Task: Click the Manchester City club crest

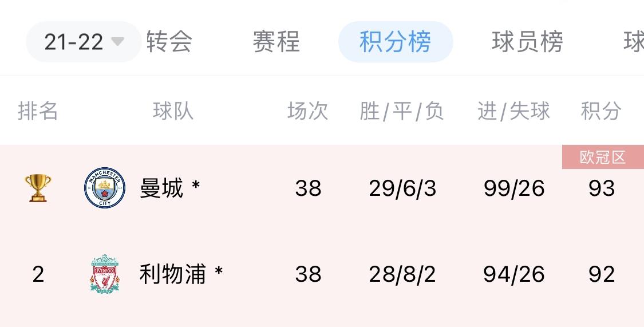Action: (x=104, y=188)
